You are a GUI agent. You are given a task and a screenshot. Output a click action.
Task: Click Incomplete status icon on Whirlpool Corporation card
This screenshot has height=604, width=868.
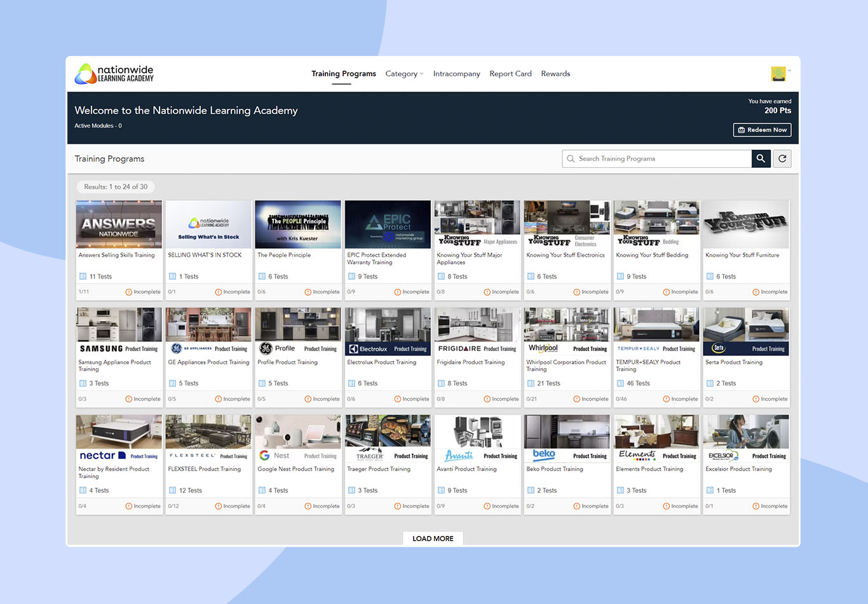click(577, 399)
